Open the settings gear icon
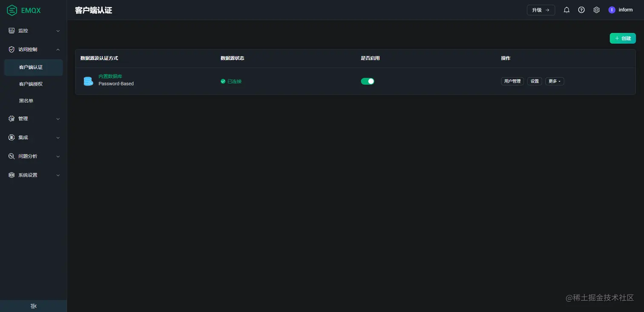Viewport: 644px width, 312px height. coord(596,10)
